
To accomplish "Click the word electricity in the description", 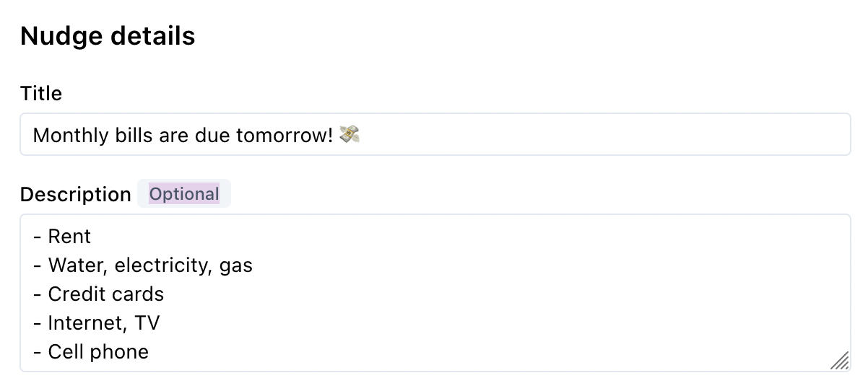I will coord(163,265).
